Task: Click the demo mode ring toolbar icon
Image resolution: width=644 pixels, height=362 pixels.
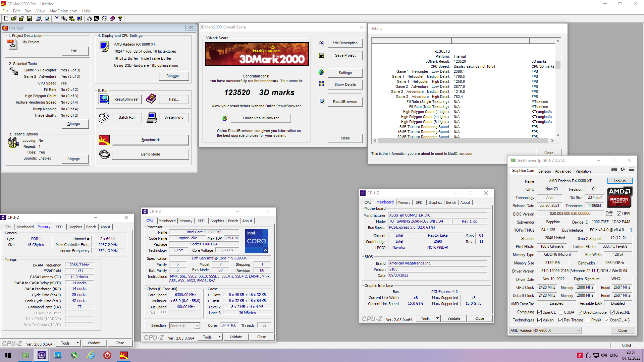Action: click(89, 19)
